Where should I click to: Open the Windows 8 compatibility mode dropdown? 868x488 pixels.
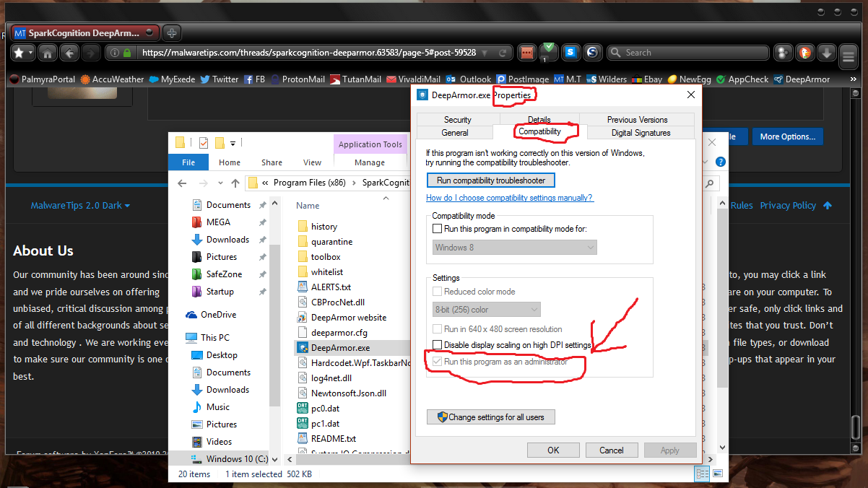click(x=514, y=248)
